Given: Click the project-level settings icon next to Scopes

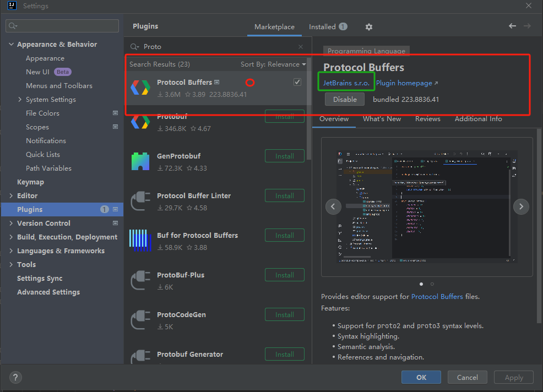Looking at the screenshot, I should point(115,127).
